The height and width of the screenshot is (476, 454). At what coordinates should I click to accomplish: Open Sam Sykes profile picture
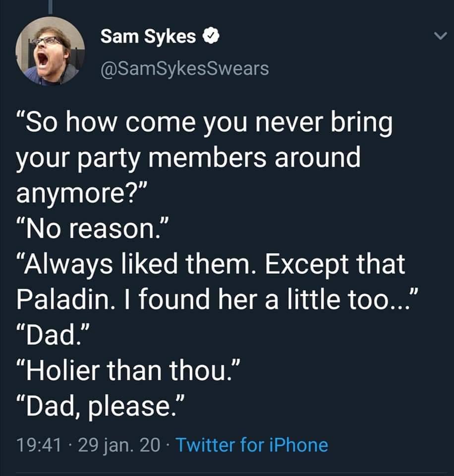[51, 51]
